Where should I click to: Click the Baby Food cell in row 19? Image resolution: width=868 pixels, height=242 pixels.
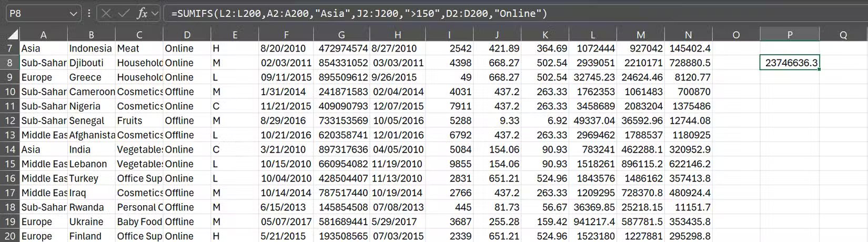pyautogui.click(x=139, y=222)
